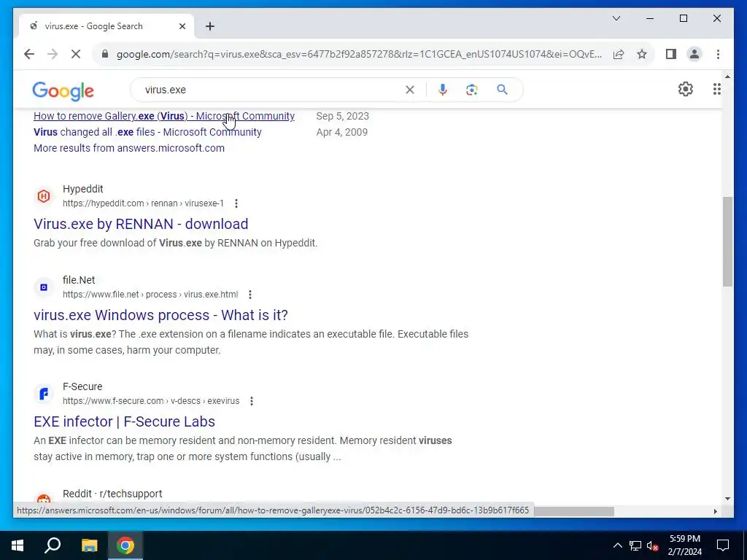Image resolution: width=747 pixels, height=560 pixels.
Task: Click the www.file.net breadcrumb URL
Action: pyautogui.click(x=150, y=295)
